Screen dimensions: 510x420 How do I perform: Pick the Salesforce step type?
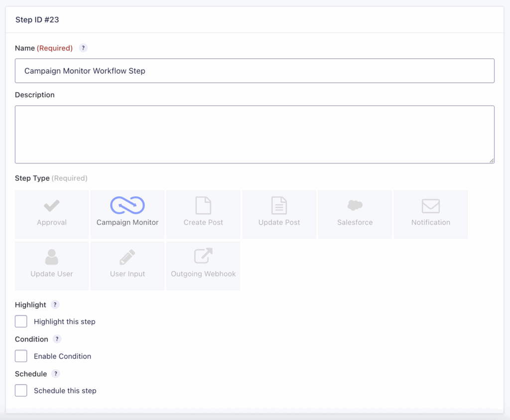click(355, 214)
